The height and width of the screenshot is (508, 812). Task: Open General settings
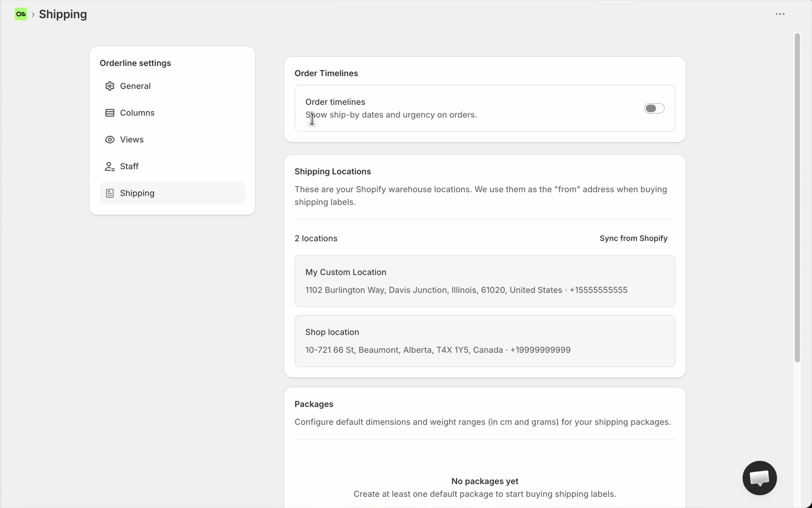tap(172, 86)
